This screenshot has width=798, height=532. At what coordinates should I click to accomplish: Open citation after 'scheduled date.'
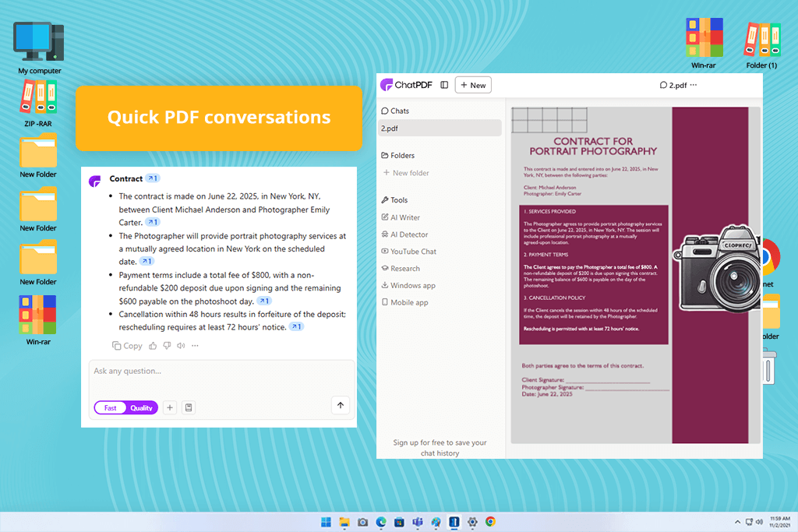pos(147,261)
